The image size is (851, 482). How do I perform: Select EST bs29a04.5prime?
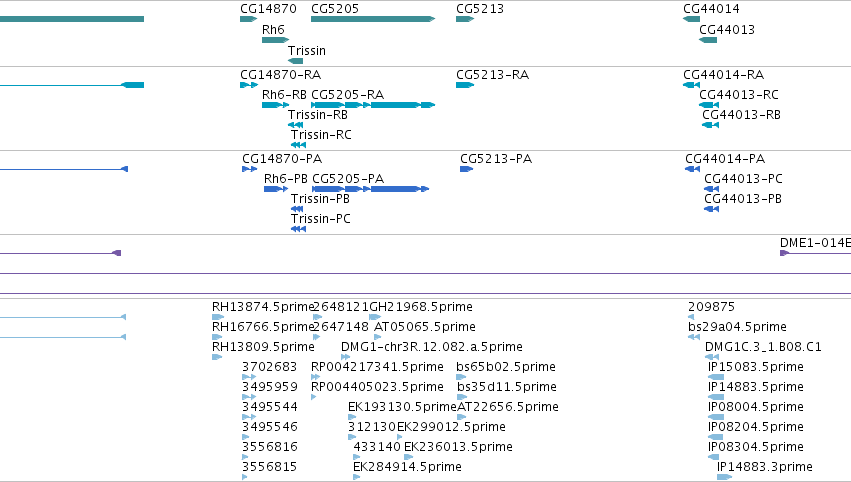(737, 327)
